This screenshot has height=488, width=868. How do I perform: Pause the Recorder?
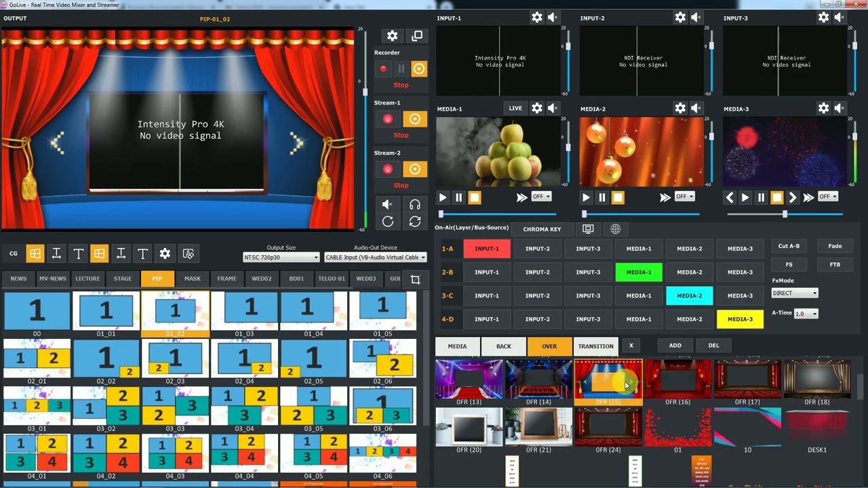401,68
